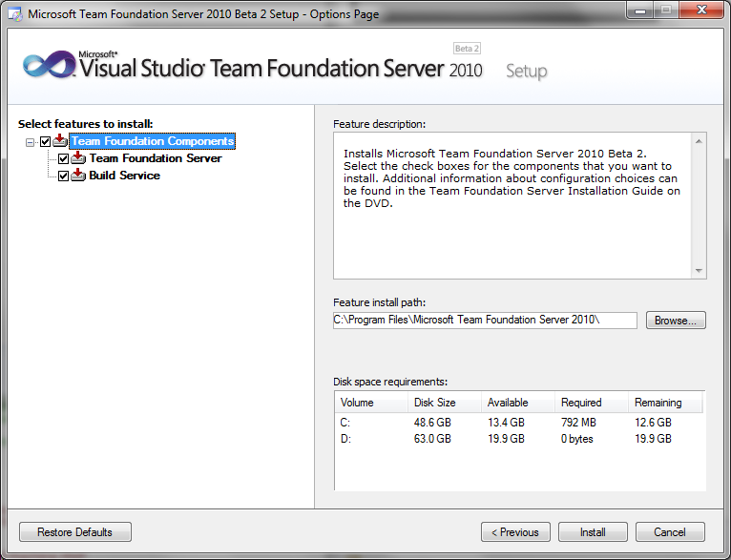Click the 63.0 GB disk size value
This screenshot has height=560, width=731.
[x=432, y=439]
